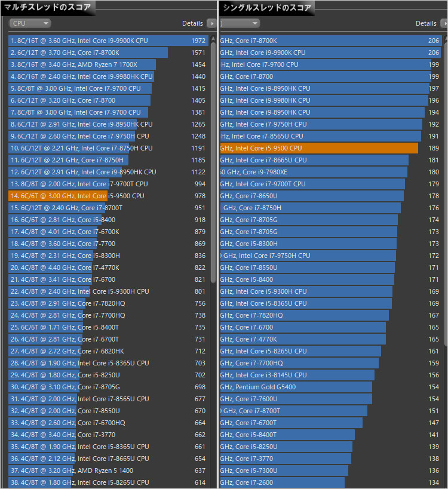The width and height of the screenshot is (448, 489).
Task: Select single-thread Core i9-8950HK row scoring 197
Action: (331, 88)
